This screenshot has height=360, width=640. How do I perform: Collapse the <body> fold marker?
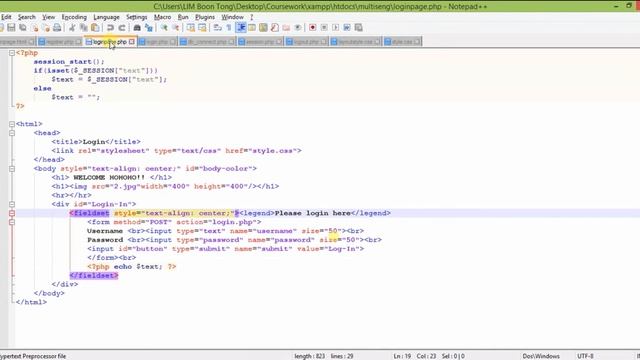click(x=12, y=169)
